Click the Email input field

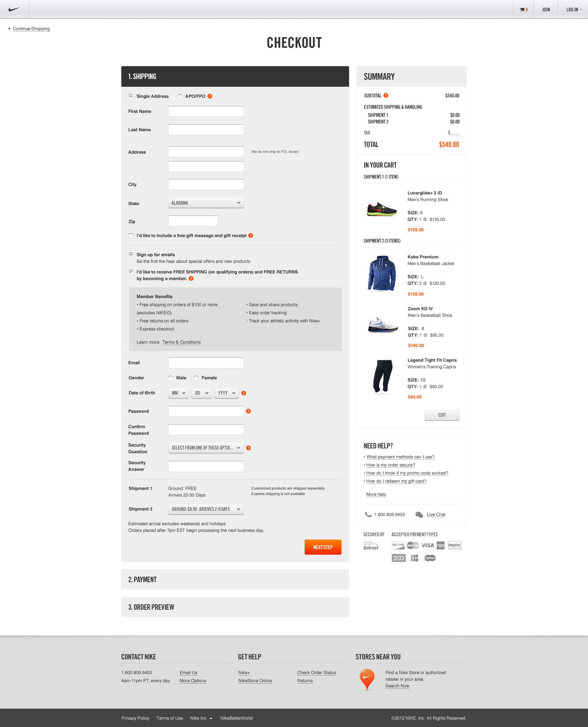[x=206, y=363]
